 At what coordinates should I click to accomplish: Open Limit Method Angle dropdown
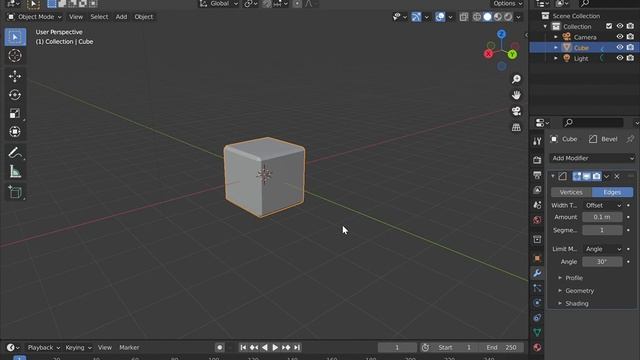[x=603, y=249]
